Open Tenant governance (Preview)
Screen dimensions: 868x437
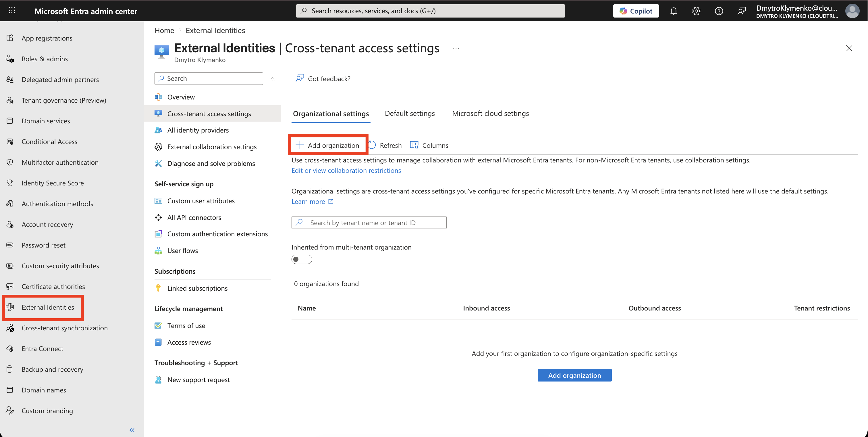pyautogui.click(x=64, y=100)
